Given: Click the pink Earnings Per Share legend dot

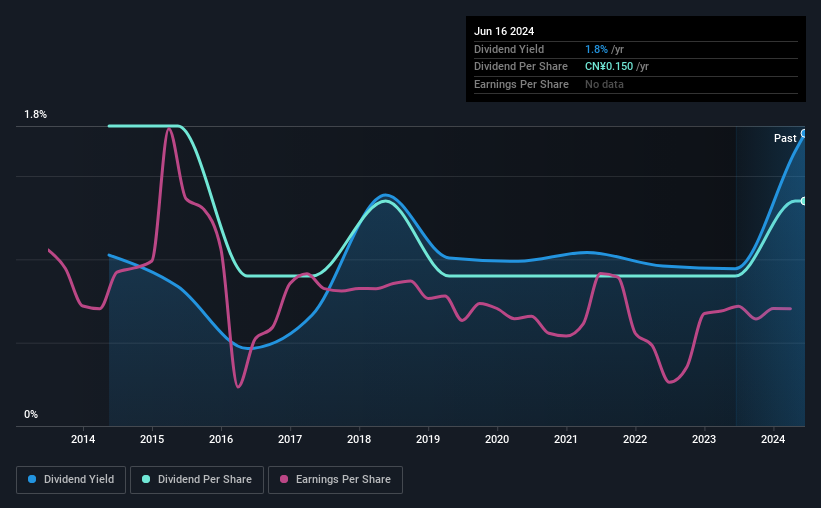Looking at the screenshot, I should pos(284,479).
